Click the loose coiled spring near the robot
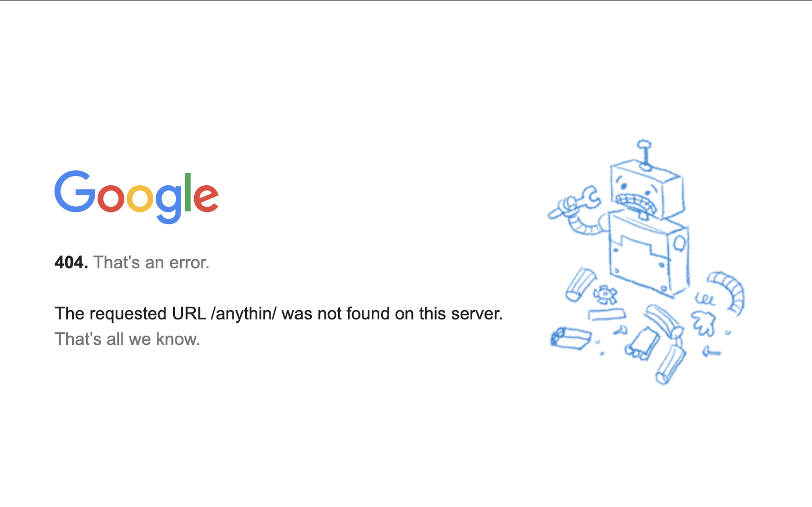The width and height of the screenshot is (812, 507). tap(705, 300)
